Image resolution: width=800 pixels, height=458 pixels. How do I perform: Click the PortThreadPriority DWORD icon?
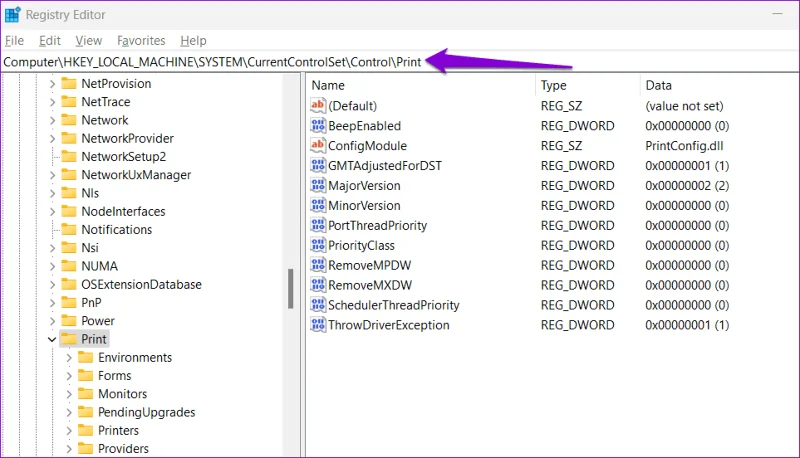click(317, 225)
